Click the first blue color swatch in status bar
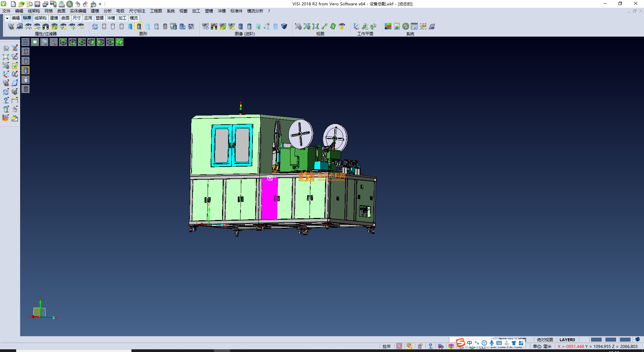Viewport: 644px width, 352px height. pyautogui.click(x=596, y=340)
